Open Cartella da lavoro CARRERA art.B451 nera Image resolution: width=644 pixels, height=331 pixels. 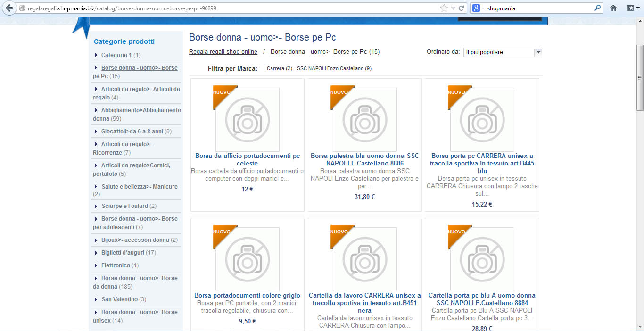[x=365, y=303]
